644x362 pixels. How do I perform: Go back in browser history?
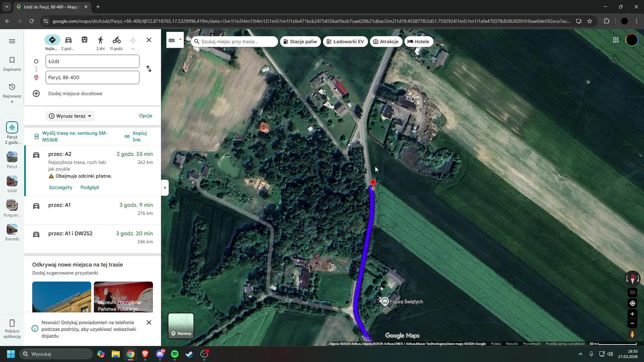[x=7, y=21]
